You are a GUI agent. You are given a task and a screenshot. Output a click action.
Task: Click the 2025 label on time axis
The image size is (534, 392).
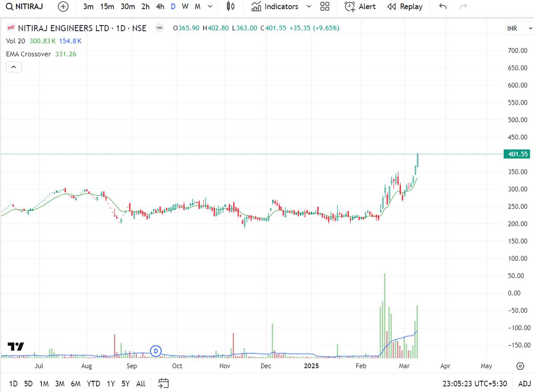click(311, 366)
